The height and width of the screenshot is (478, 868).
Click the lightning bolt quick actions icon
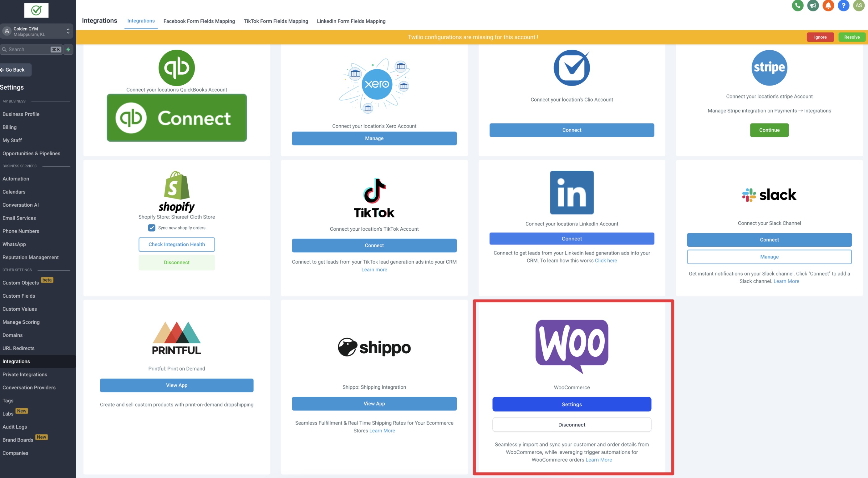(68, 49)
